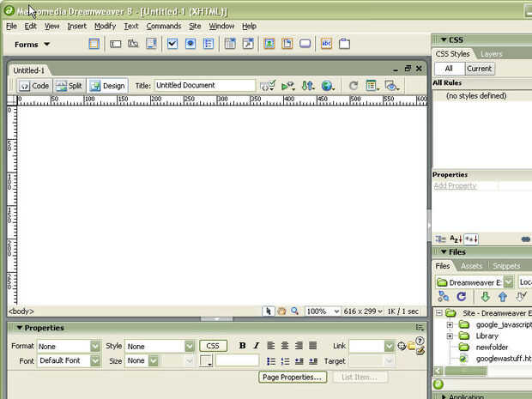Open the Size dropdown

pos(154,360)
